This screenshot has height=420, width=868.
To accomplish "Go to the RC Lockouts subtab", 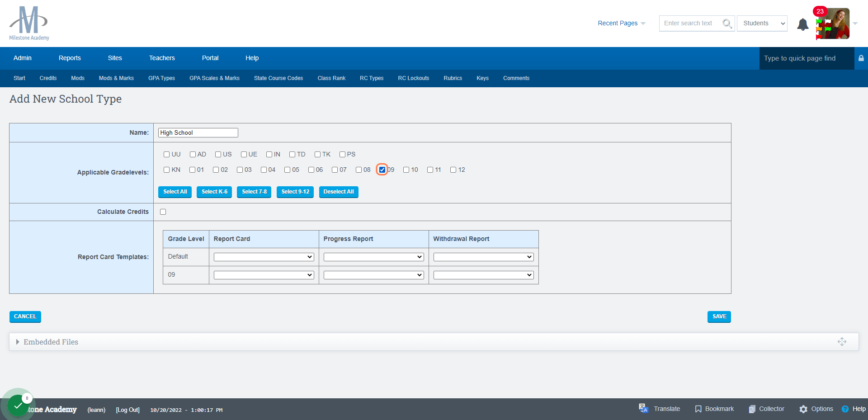I will (414, 78).
